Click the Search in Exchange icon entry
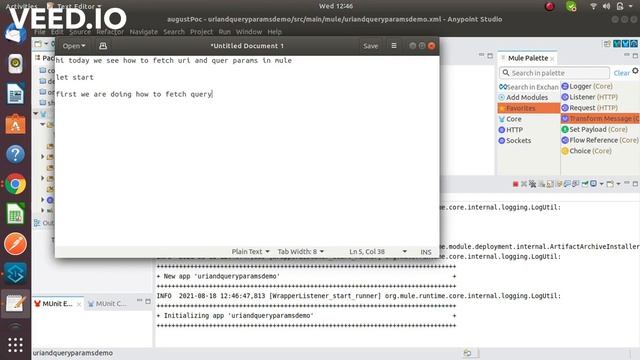Image resolution: width=640 pixels, height=360 pixels. click(529, 87)
